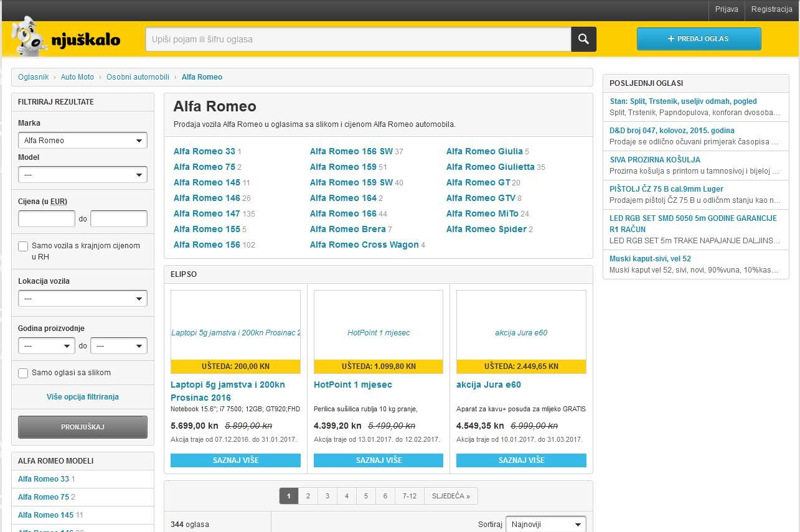Click the Pronjuškaj filter button
This screenshot has width=800, height=532.
pos(83,427)
